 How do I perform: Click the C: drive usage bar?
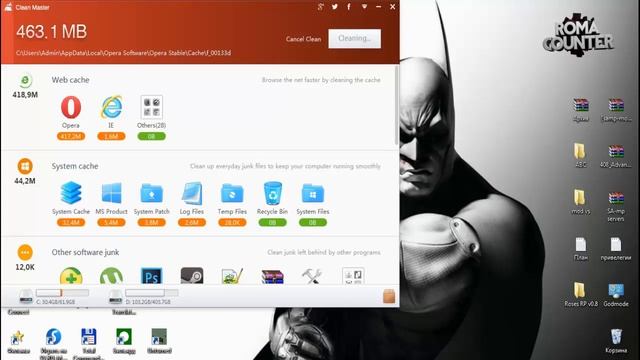pos(62,293)
